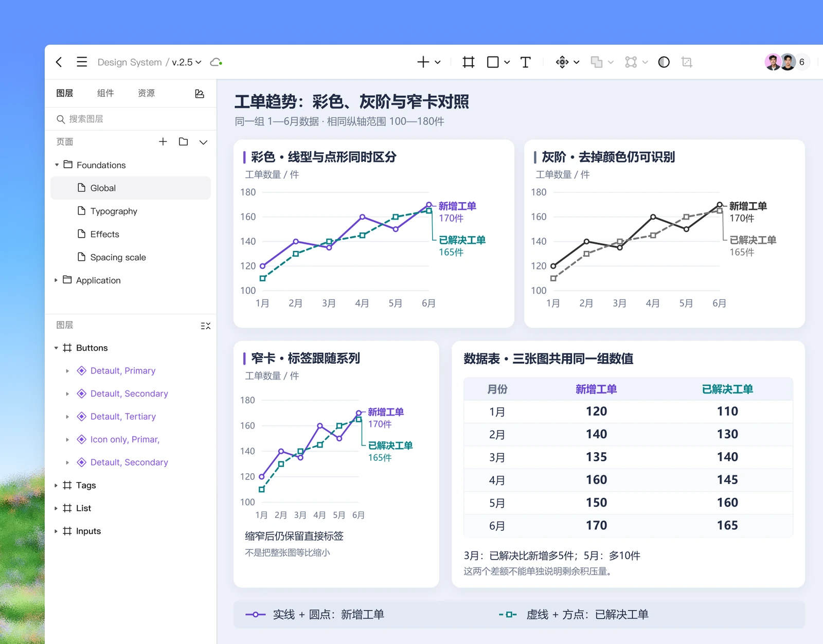
Task: Select the Rectangle shape tool
Action: [x=493, y=62]
